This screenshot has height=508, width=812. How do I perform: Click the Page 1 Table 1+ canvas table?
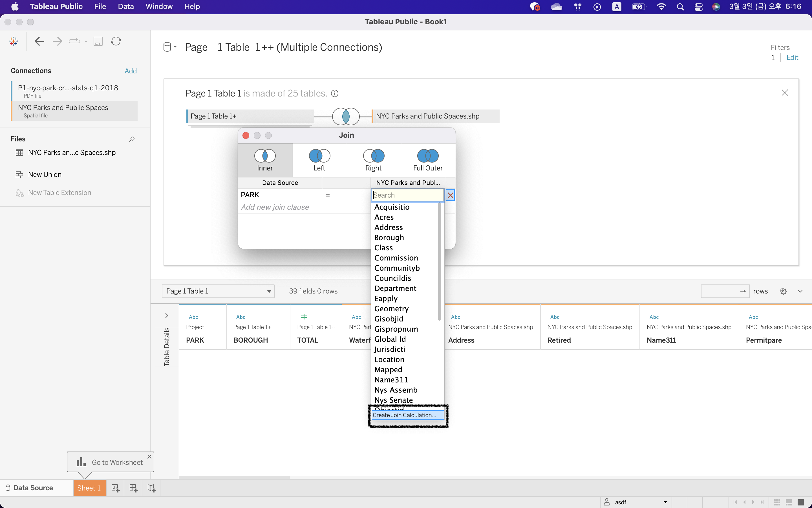pos(250,116)
